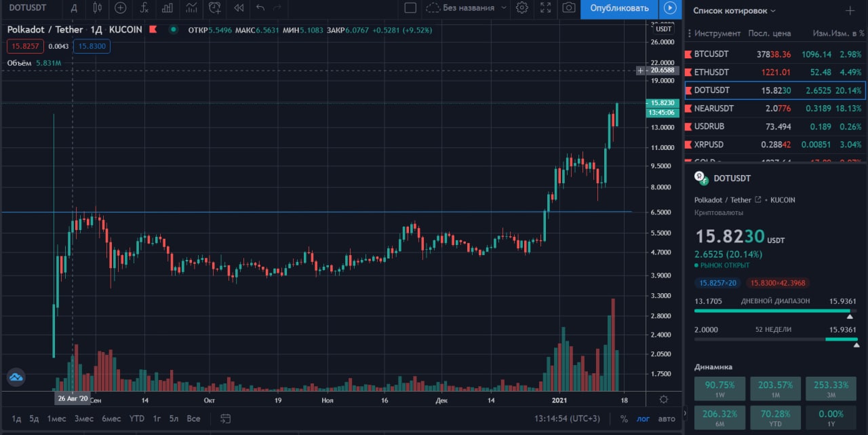Viewport: 868px width, 435px height.
Task: Click the Опубликовать publish button
Action: tap(619, 8)
